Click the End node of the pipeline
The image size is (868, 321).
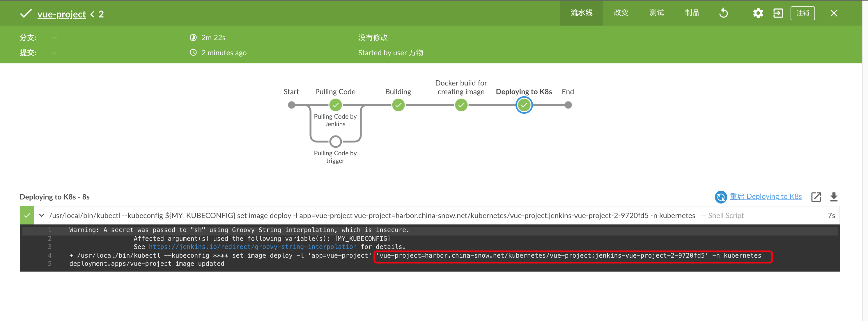tap(568, 105)
